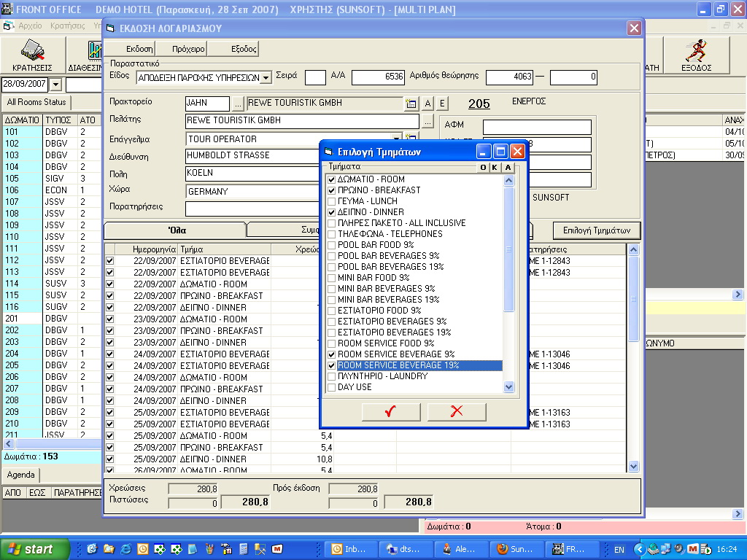Image resolution: width=747 pixels, height=560 pixels.
Task: Click the A button beside agency name
Action: [427, 104]
